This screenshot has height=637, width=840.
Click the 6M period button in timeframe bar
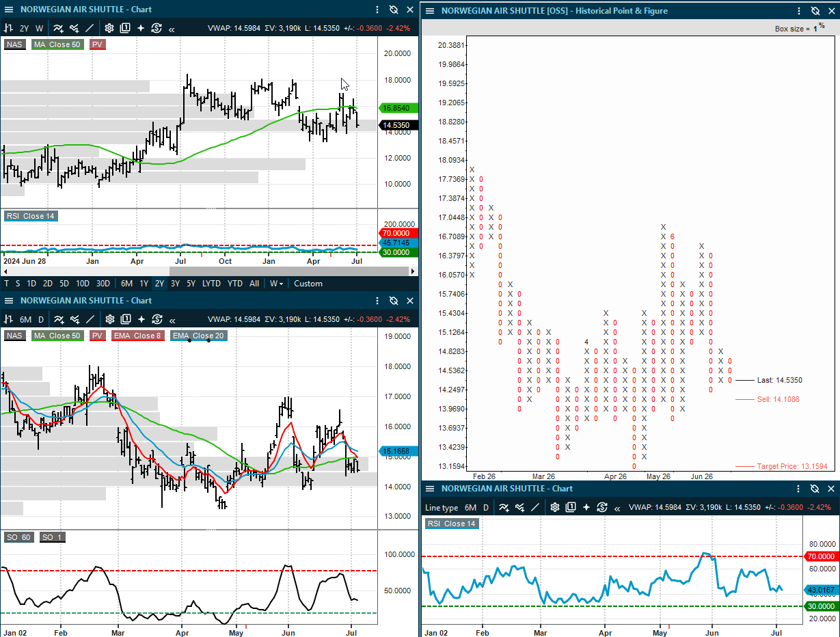pyautogui.click(x=126, y=284)
